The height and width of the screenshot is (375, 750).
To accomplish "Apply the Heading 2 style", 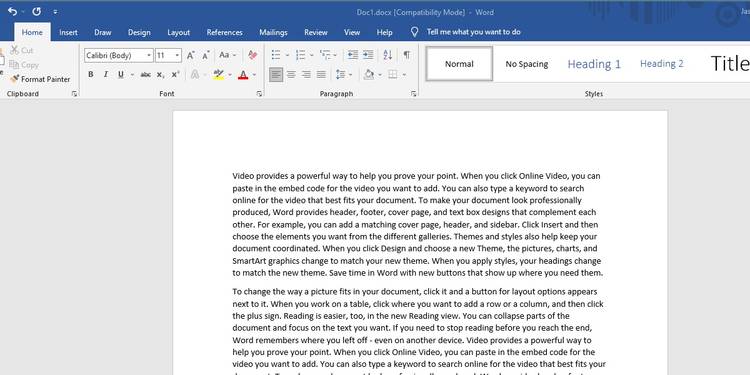I will point(662,64).
